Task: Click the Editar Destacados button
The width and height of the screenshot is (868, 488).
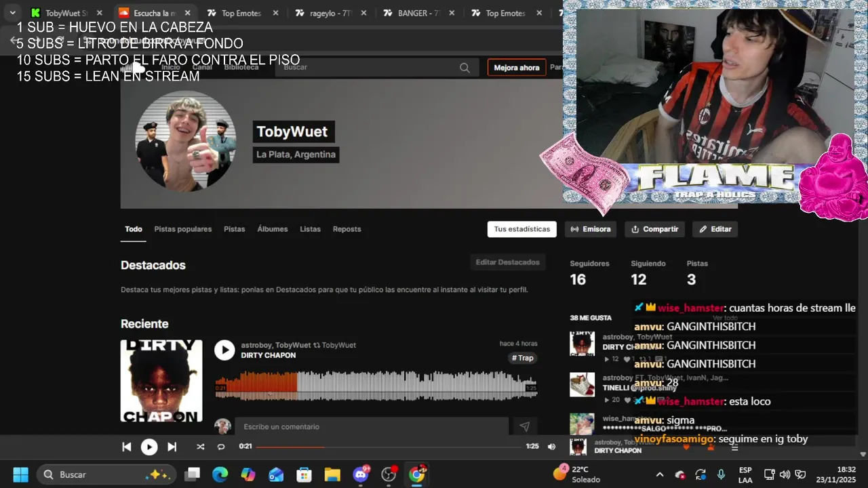Action: 508,262
